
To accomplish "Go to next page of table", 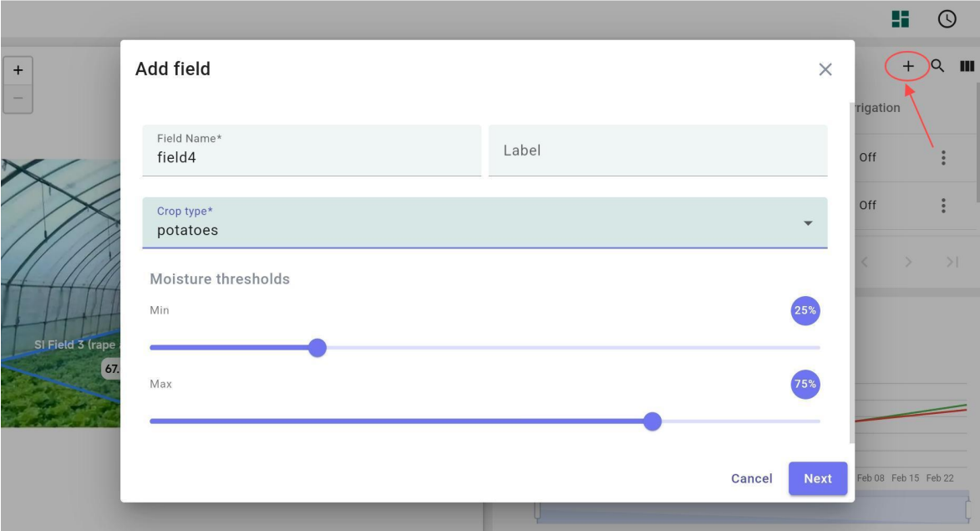I will pyautogui.click(x=908, y=263).
